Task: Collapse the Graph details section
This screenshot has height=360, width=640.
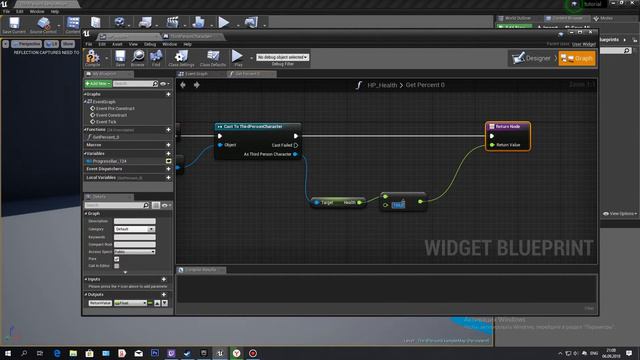Action: click(x=86, y=213)
